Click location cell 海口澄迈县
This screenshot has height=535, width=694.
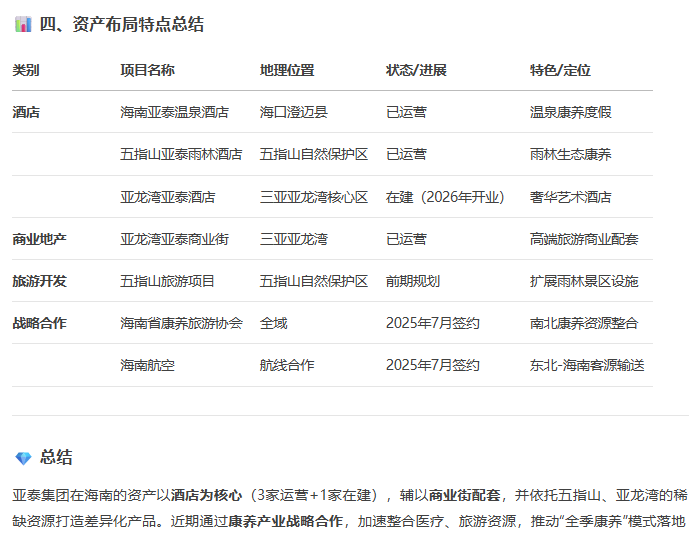point(293,112)
